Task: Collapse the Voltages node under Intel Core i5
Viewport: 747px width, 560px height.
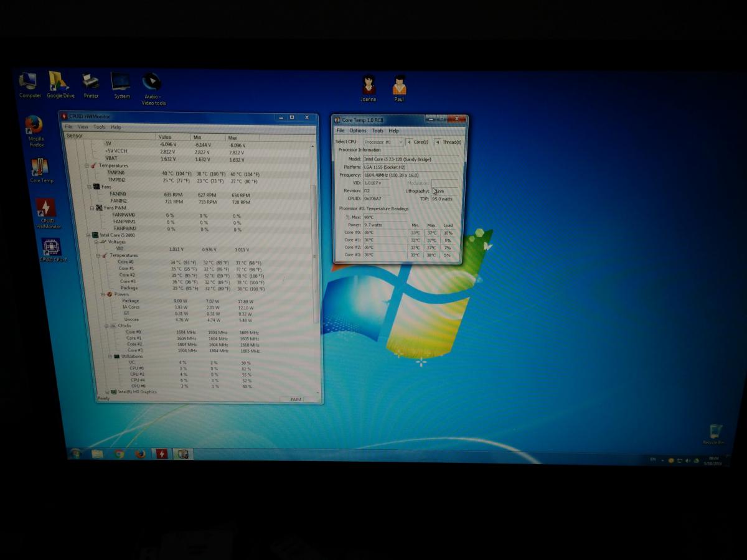Action: pyautogui.click(x=96, y=242)
